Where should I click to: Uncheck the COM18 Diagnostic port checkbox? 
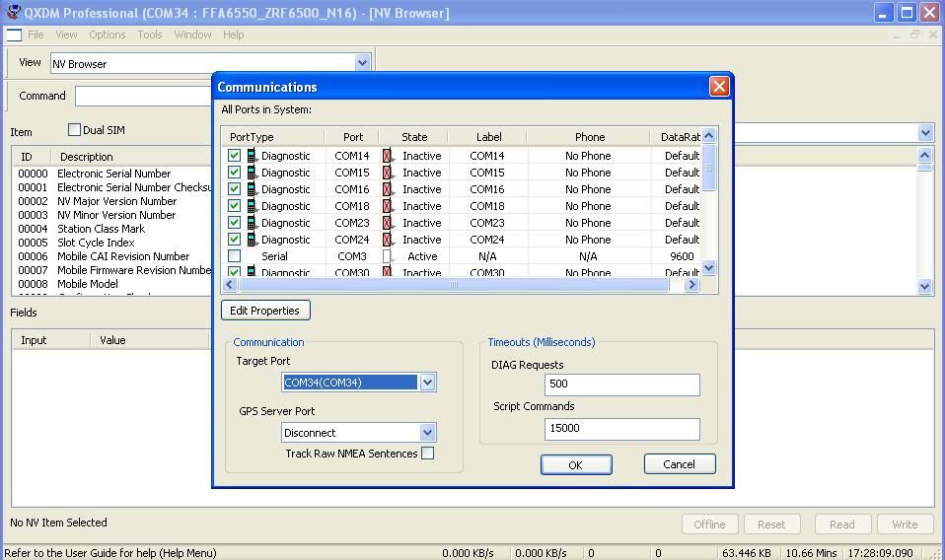234,206
